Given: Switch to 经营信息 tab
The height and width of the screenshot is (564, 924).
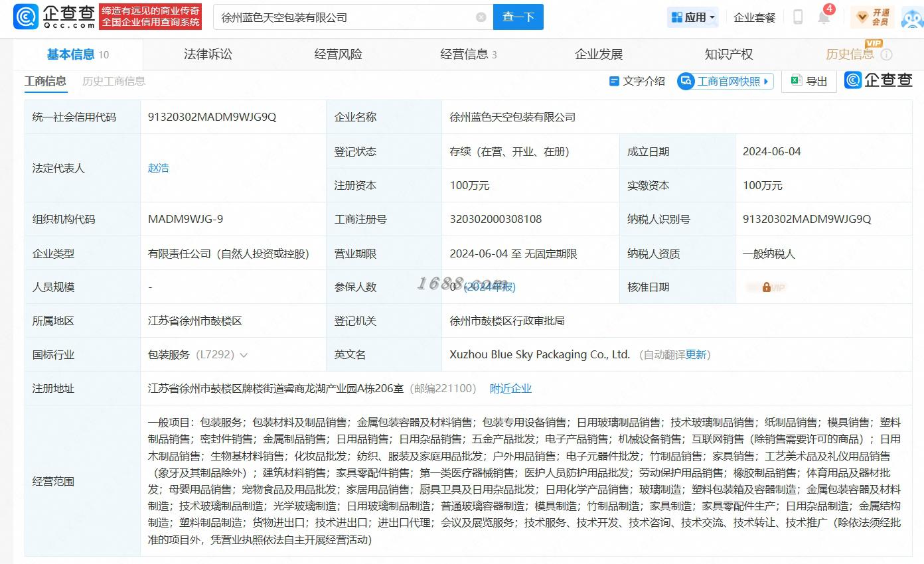Looking at the screenshot, I should [469, 54].
